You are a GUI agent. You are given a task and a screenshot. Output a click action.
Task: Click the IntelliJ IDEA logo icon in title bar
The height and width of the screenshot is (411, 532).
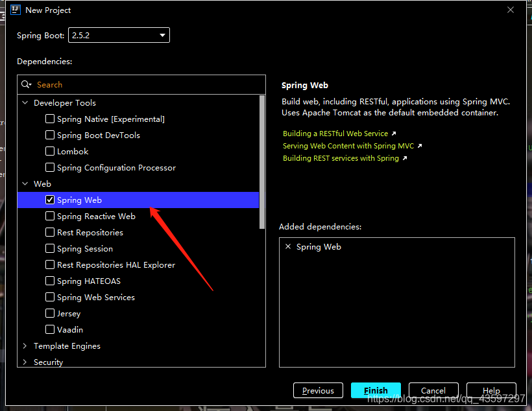point(16,10)
